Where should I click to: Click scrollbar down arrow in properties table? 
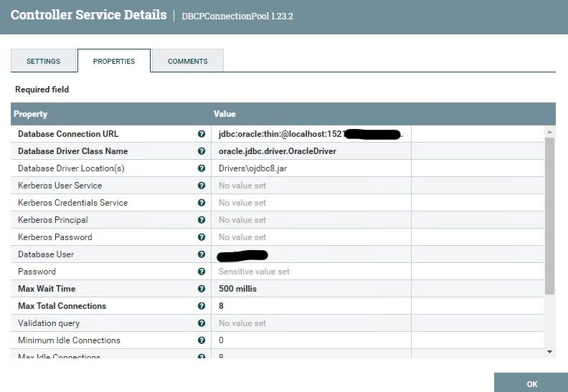pos(549,352)
